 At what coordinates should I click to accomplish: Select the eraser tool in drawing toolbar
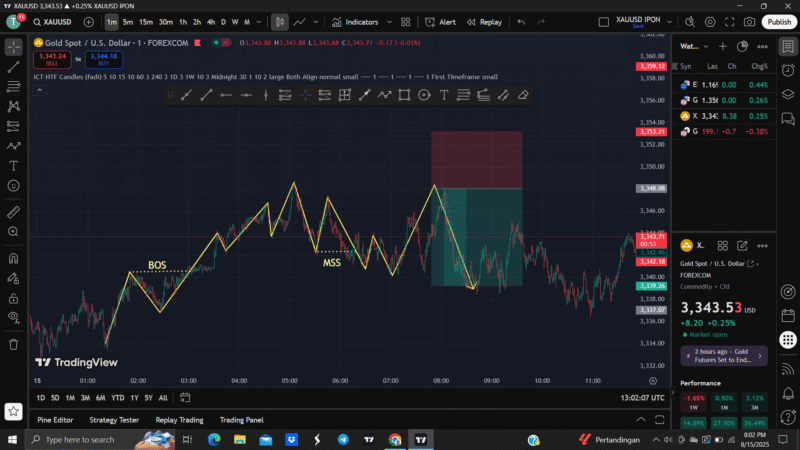pos(523,95)
